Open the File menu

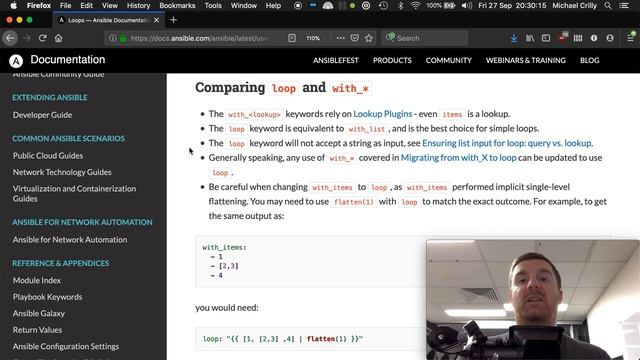(x=65, y=6)
